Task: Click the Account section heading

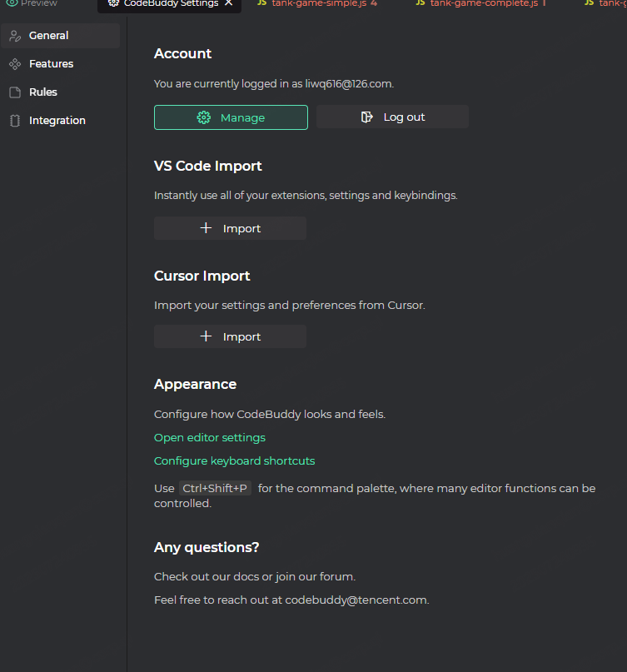Action: click(182, 53)
